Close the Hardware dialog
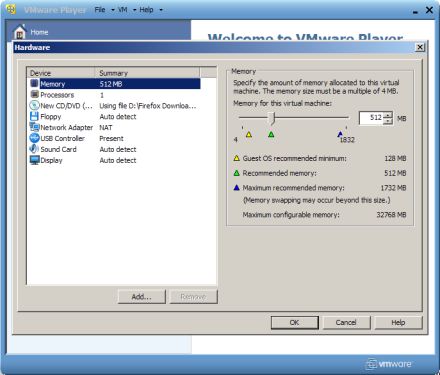440x375 pixels. click(420, 47)
